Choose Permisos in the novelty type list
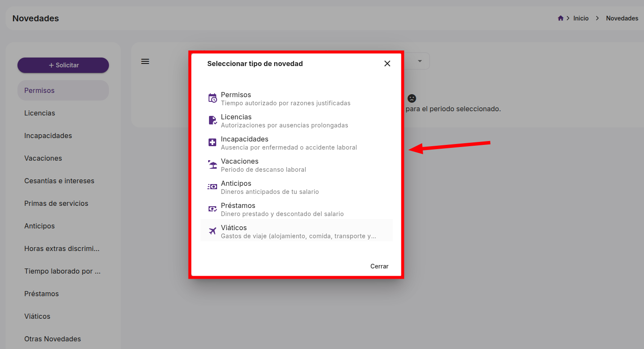This screenshot has height=349, width=644. (297, 98)
